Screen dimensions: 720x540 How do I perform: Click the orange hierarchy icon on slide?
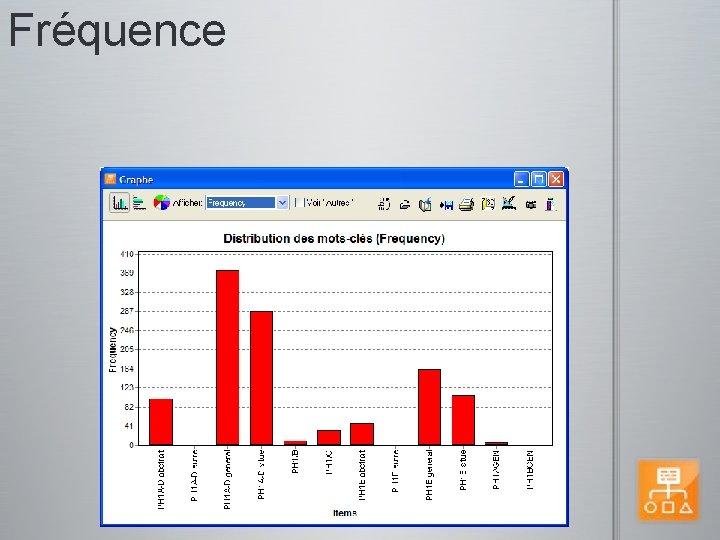[669, 490]
